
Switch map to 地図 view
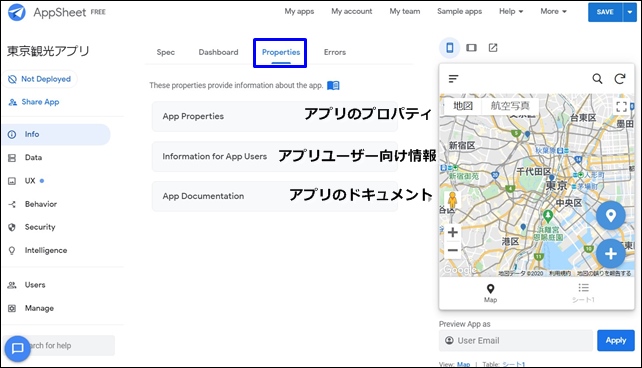(x=463, y=106)
